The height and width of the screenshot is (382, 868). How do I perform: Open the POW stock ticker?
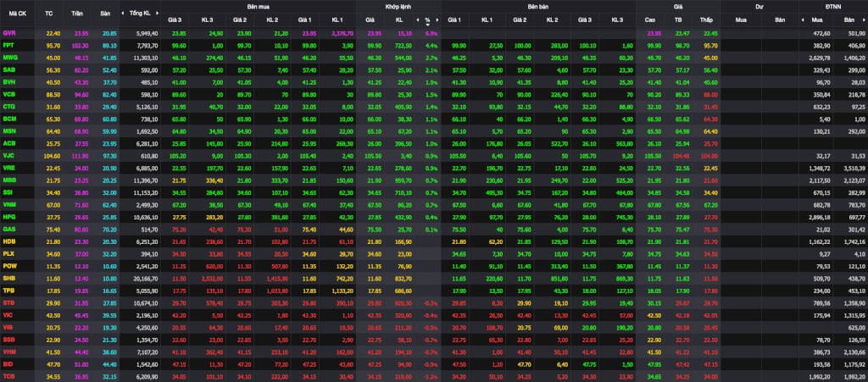[9, 265]
